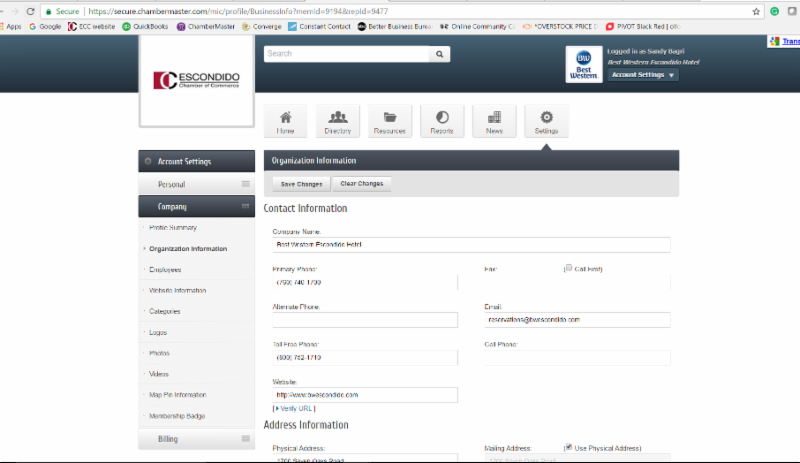Select Employees in the sidebar menu
This screenshot has width=800, height=463.
click(x=165, y=269)
